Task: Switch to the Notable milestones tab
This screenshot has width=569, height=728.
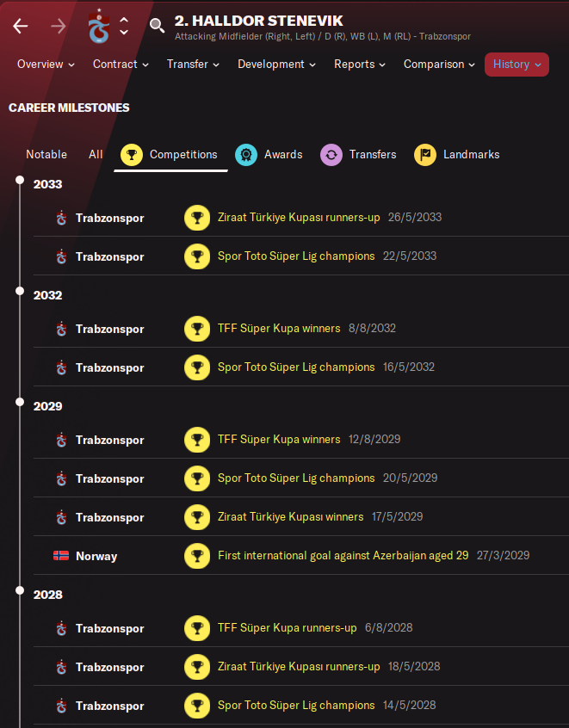Action: pos(46,155)
